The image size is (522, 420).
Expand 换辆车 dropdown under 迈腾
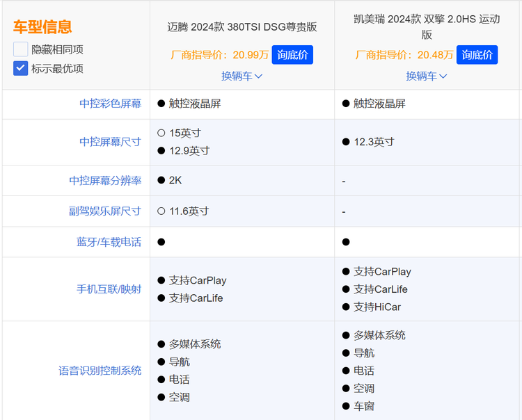click(242, 76)
